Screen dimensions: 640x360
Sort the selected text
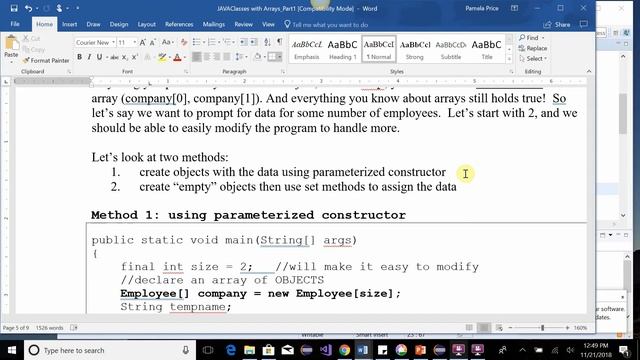[x=267, y=42]
